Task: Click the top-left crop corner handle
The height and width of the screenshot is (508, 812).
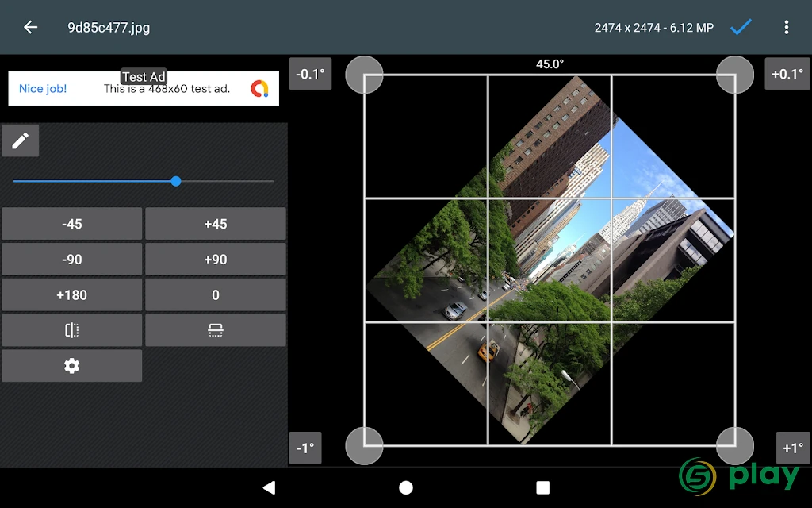Action: point(365,75)
